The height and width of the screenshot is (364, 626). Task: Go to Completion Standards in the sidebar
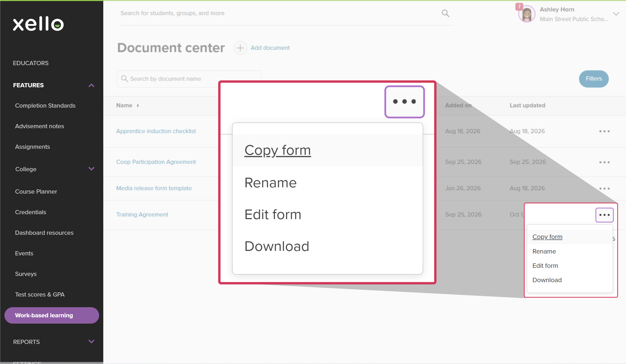click(45, 106)
